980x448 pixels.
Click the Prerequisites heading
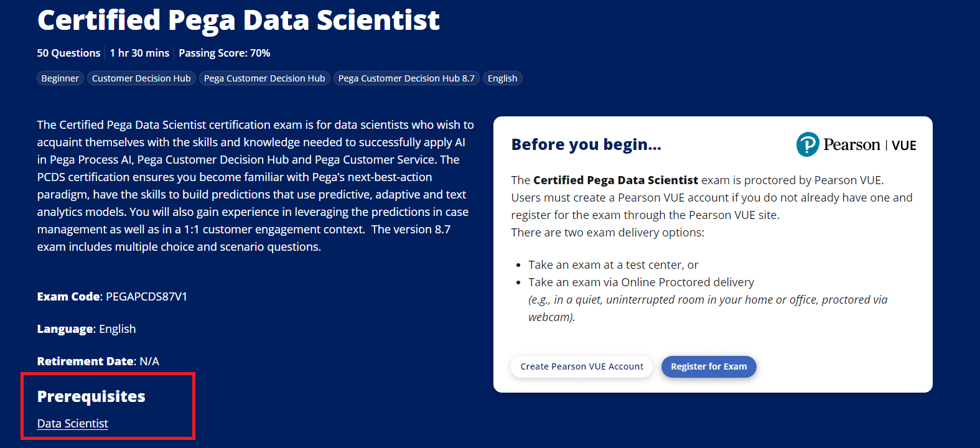(91, 396)
